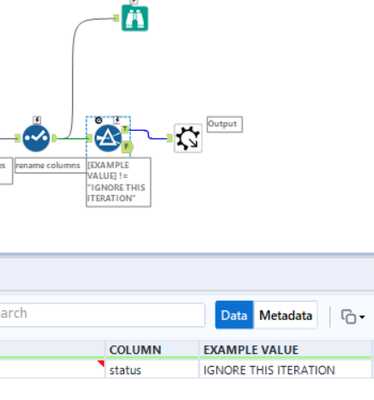Viewport: 374px width, 400px height.
Task: Click the Filter expression annotation box
Action: [x=118, y=182]
